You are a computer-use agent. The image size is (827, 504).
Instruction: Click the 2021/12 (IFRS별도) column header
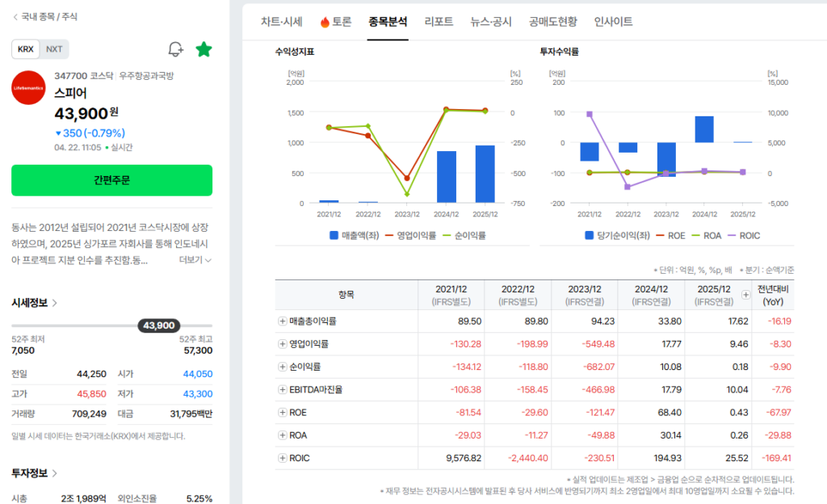pyautogui.click(x=451, y=296)
